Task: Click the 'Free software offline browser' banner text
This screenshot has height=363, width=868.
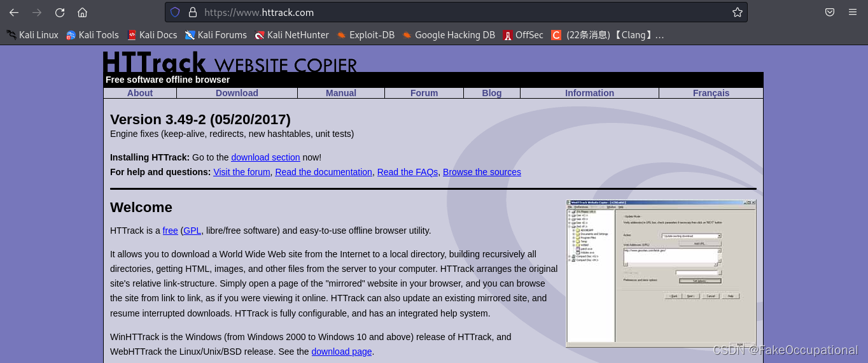Action: (167, 80)
